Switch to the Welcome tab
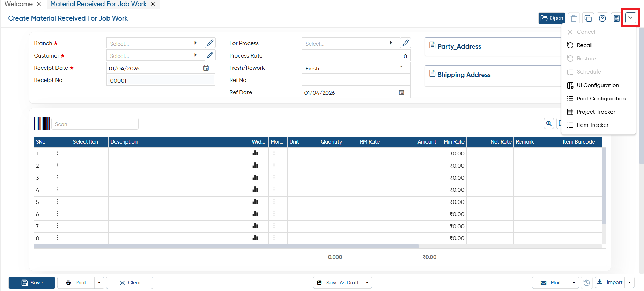 click(x=18, y=4)
